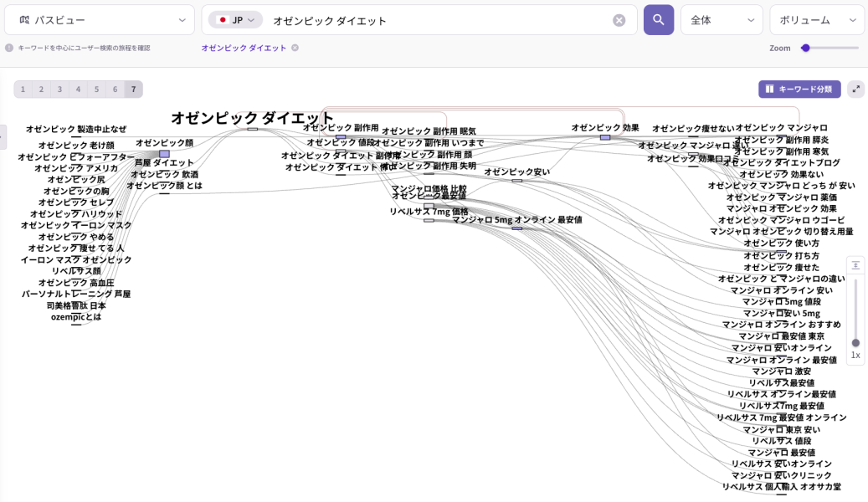Remove the オゼンピック ダイエット keyword chip via its × icon
Image resolution: width=868 pixels, height=502 pixels.
(x=294, y=49)
